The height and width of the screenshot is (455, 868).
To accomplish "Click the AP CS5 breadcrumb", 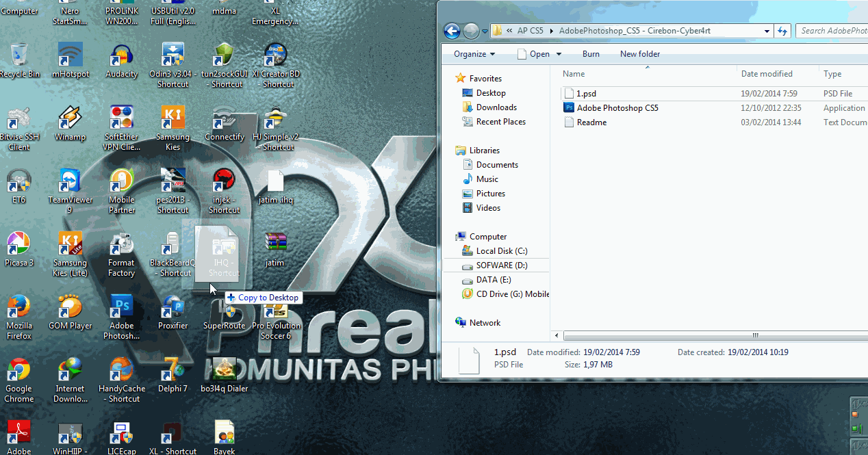I will coord(531,31).
